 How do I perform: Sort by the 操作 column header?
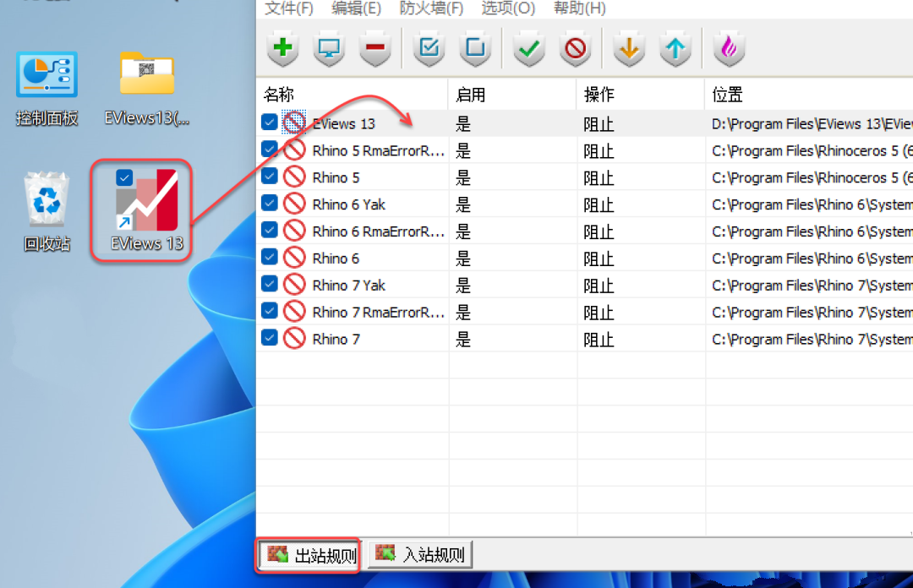tap(641, 95)
